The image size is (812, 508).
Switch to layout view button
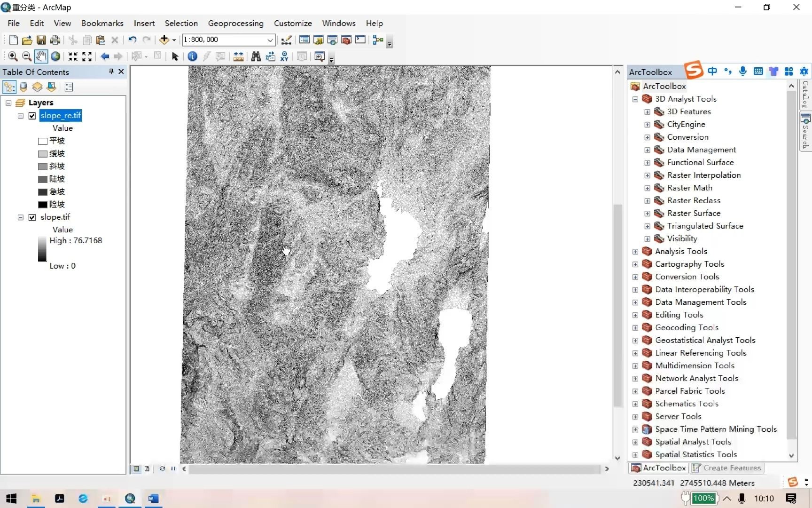pyautogui.click(x=147, y=469)
